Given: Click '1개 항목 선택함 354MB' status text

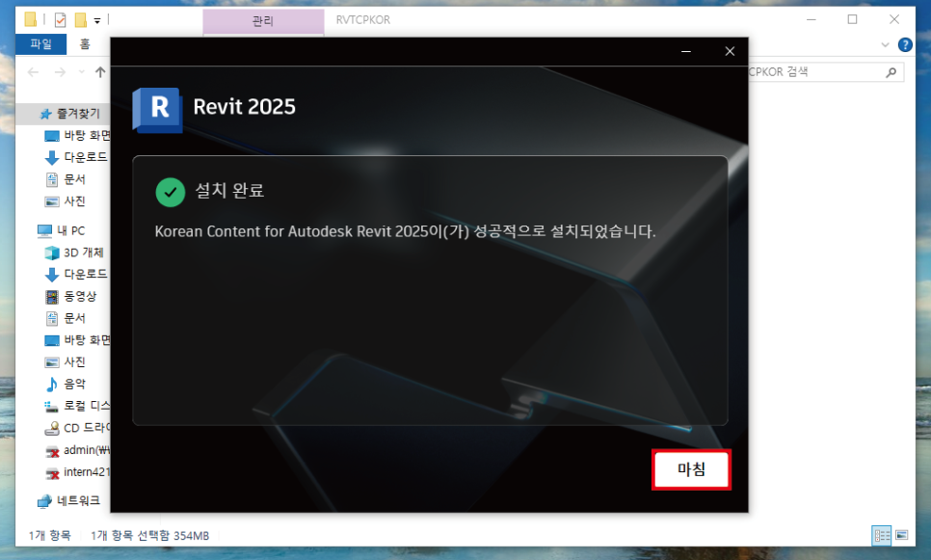Looking at the screenshot, I should tap(149, 536).
